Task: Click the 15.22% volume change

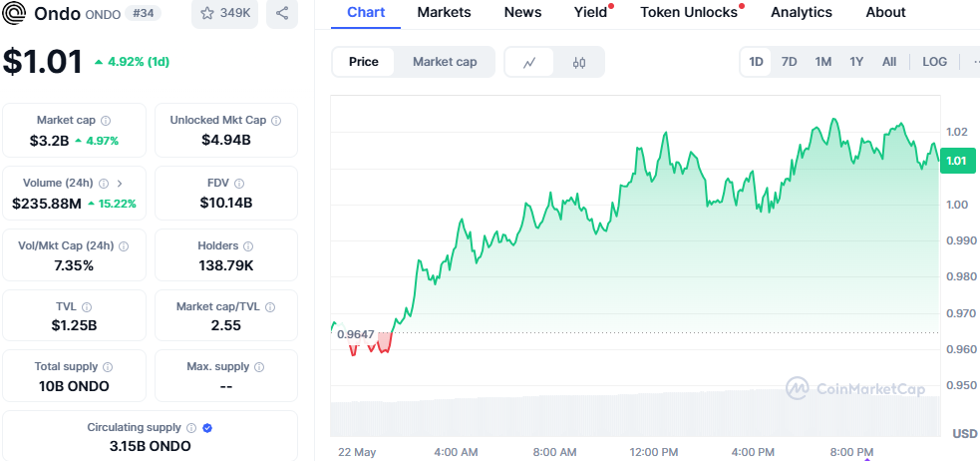Action: (112, 204)
